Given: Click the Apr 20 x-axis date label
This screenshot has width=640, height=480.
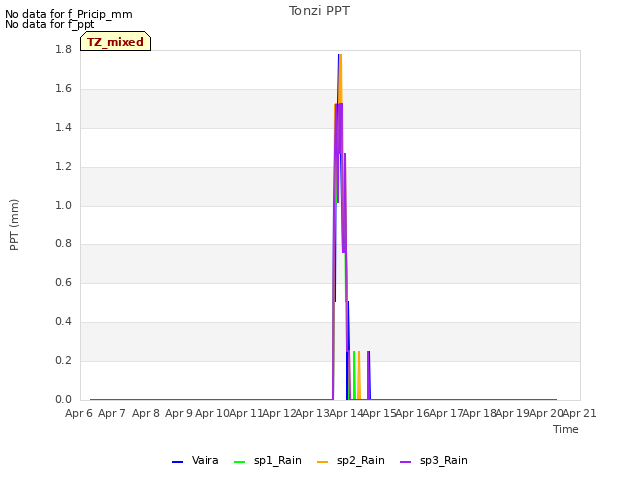Looking at the screenshot, I should pyautogui.click(x=547, y=413).
